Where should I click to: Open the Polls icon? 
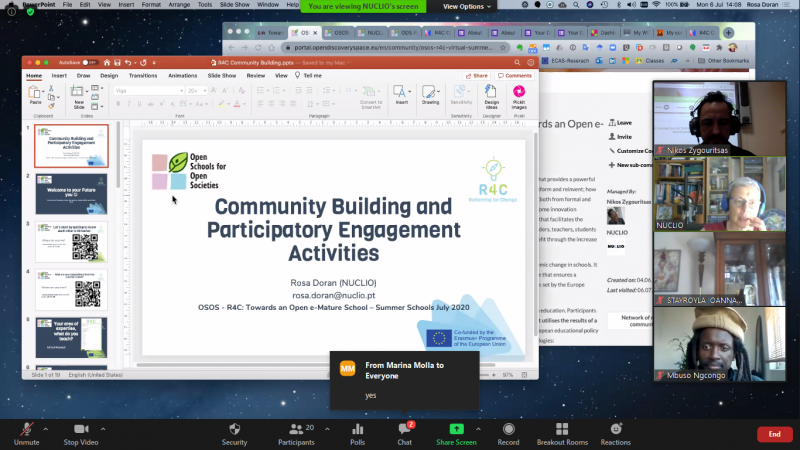point(357,430)
